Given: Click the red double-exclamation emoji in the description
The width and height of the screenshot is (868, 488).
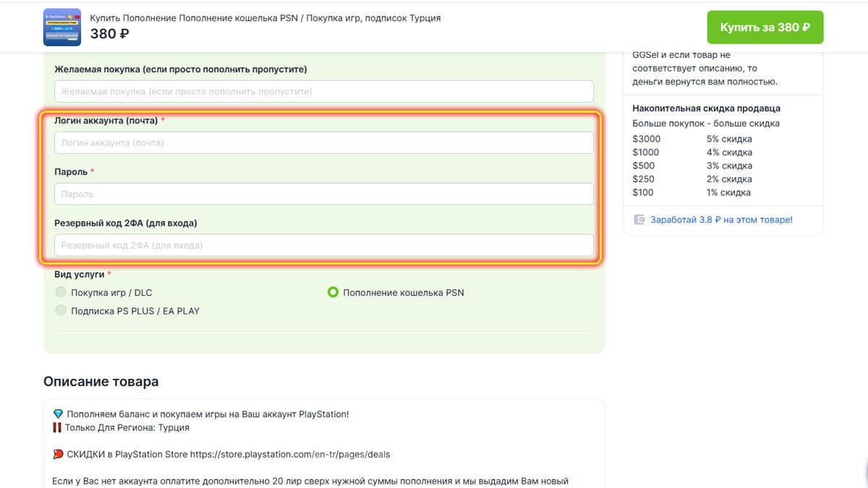Looking at the screenshot, I should click(58, 427).
